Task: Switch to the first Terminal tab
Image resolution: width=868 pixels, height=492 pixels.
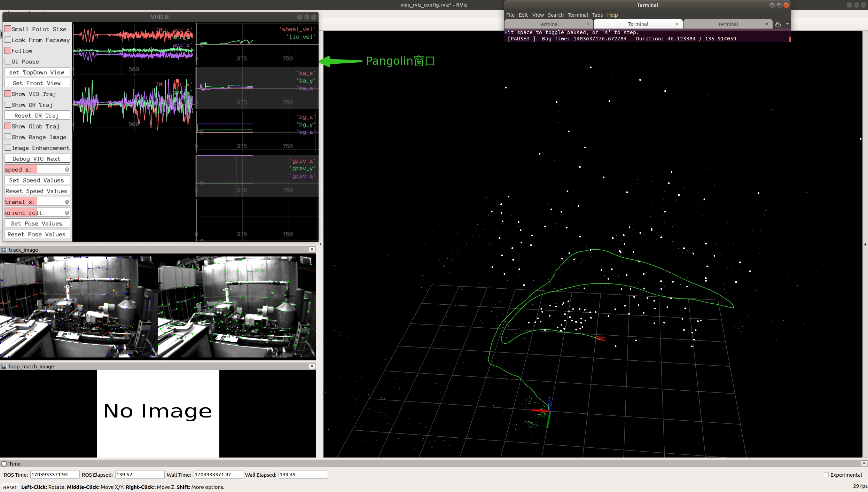Action: coord(548,24)
